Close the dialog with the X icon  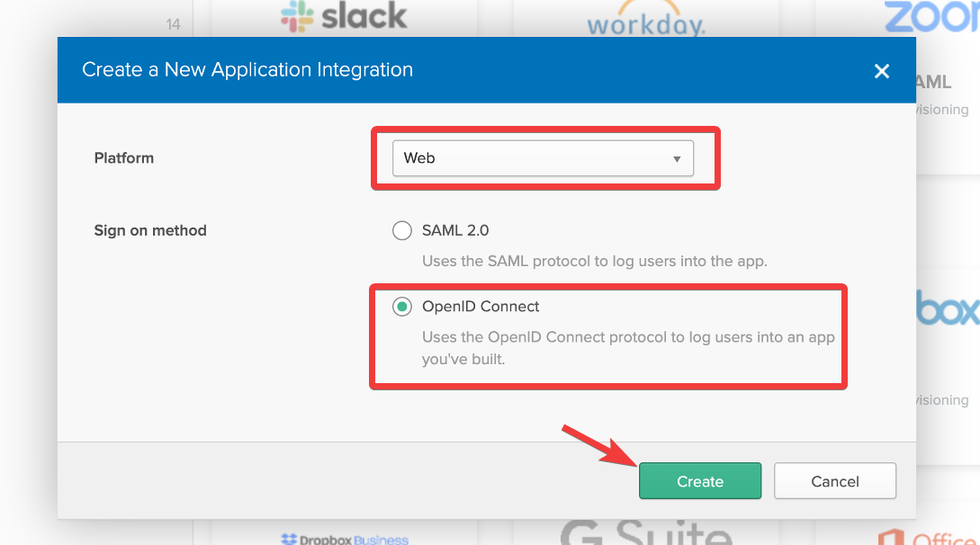coord(882,71)
